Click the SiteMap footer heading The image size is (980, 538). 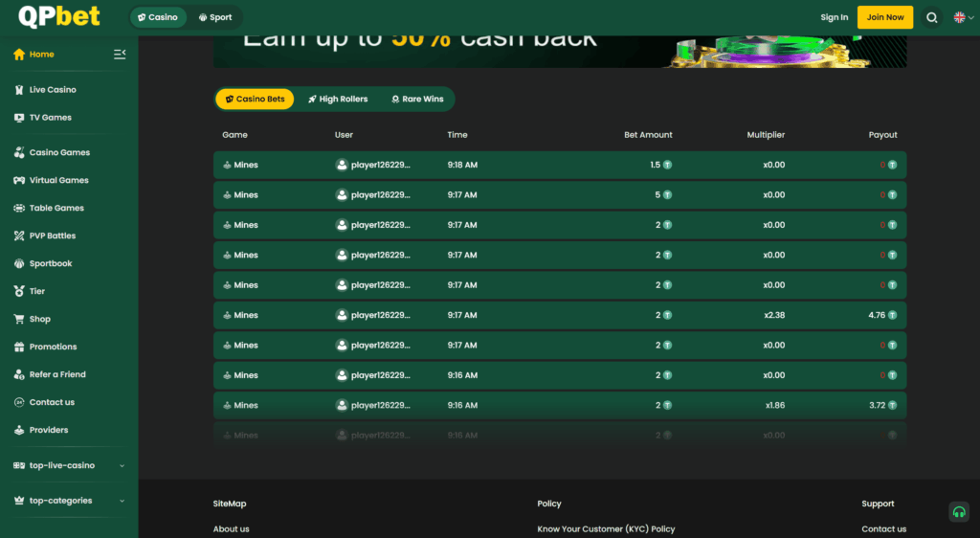click(x=230, y=504)
